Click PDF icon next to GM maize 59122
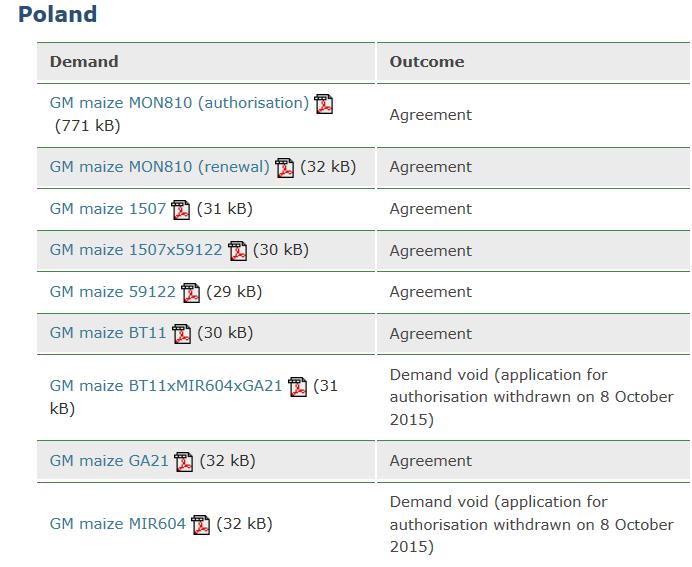The width and height of the screenshot is (692, 567). (x=191, y=293)
